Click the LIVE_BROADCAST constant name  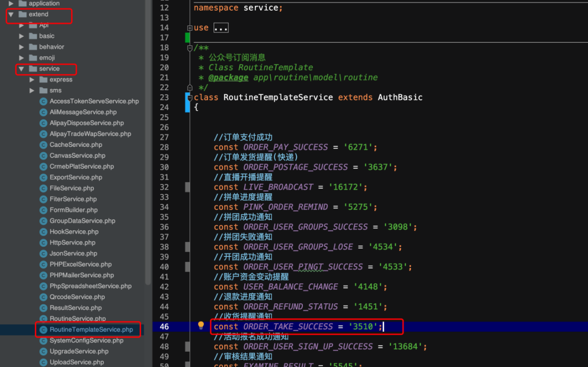tap(278, 187)
